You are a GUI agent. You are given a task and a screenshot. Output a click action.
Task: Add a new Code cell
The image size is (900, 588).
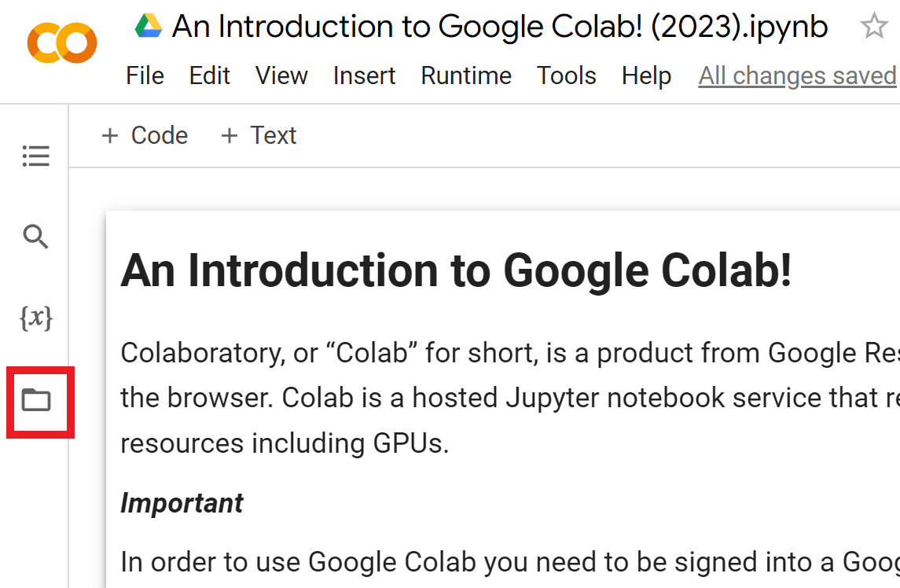pyautogui.click(x=145, y=135)
